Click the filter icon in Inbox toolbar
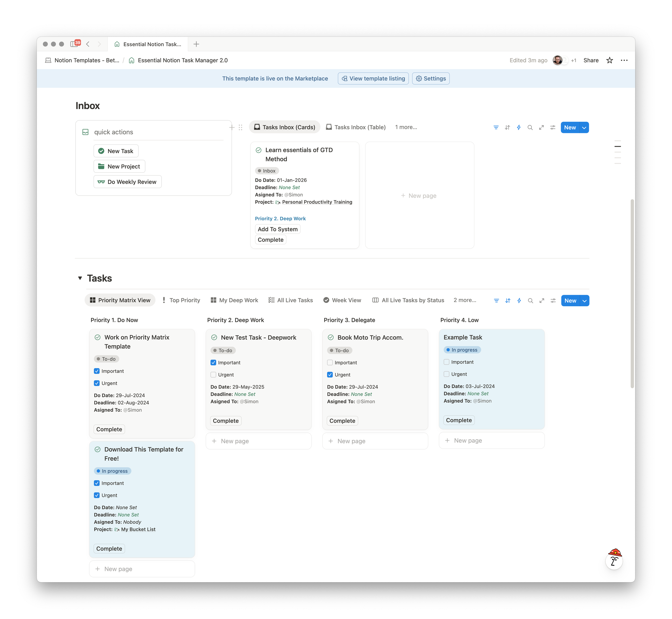This screenshot has height=619, width=672. (x=496, y=128)
